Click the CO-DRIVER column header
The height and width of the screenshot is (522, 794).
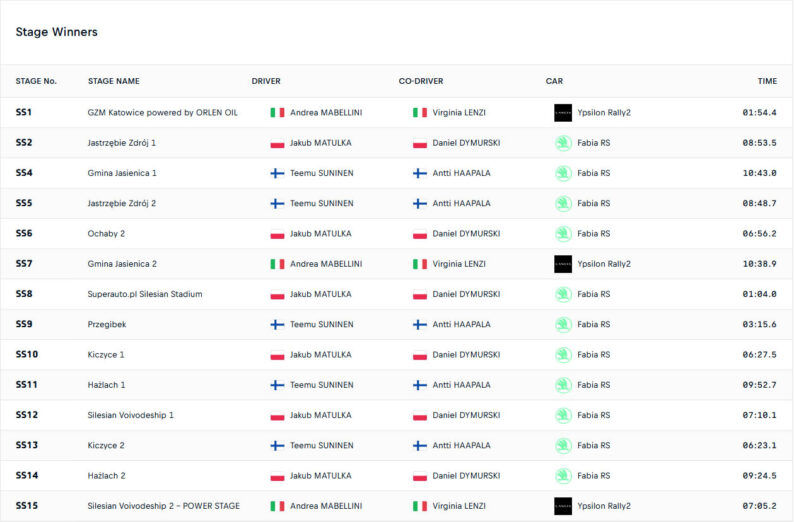coord(421,81)
